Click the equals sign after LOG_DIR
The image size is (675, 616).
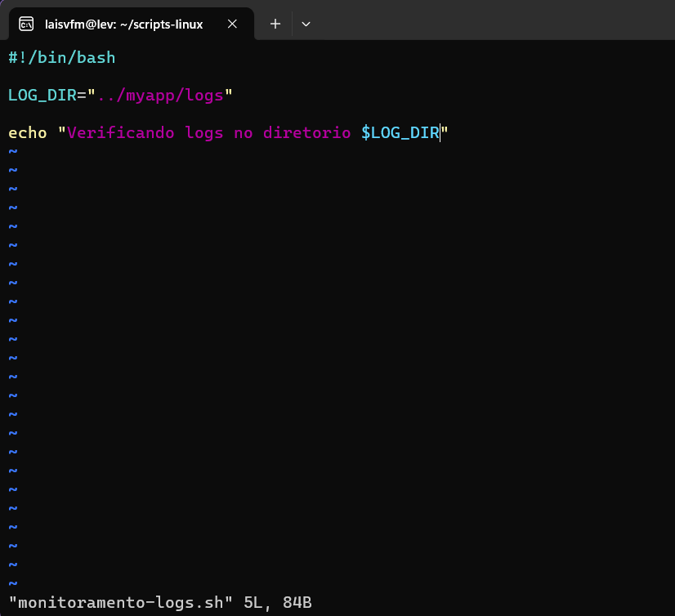(x=82, y=95)
